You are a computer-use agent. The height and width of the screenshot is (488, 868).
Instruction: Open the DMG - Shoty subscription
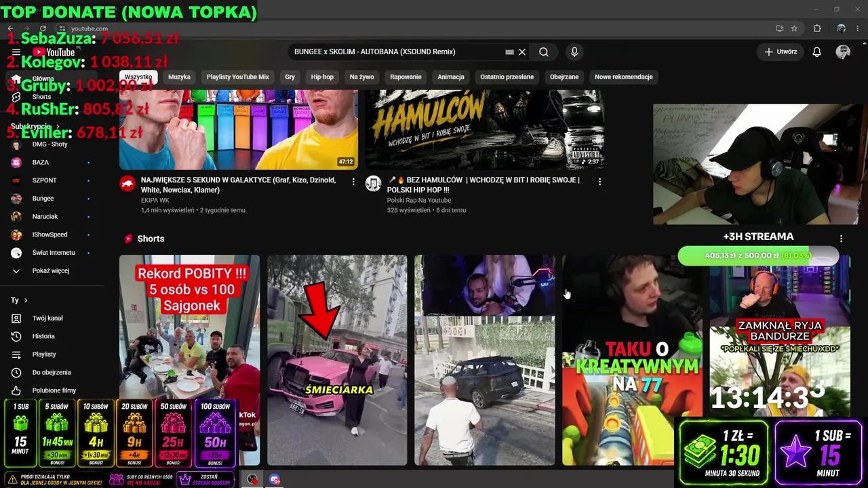(x=50, y=144)
